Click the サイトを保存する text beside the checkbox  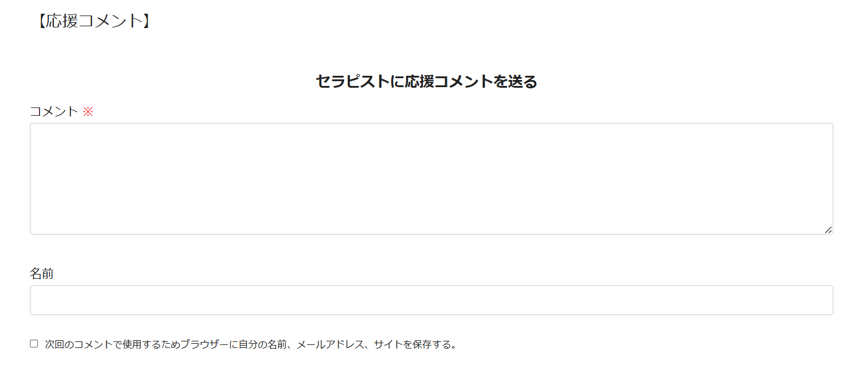click(415, 344)
